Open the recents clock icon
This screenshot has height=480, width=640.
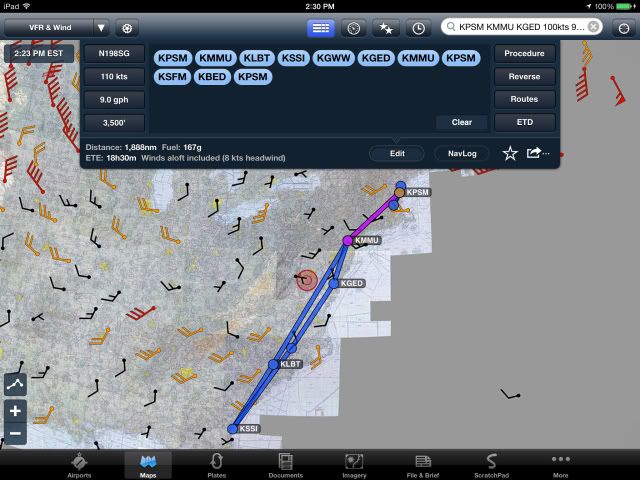pos(418,28)
